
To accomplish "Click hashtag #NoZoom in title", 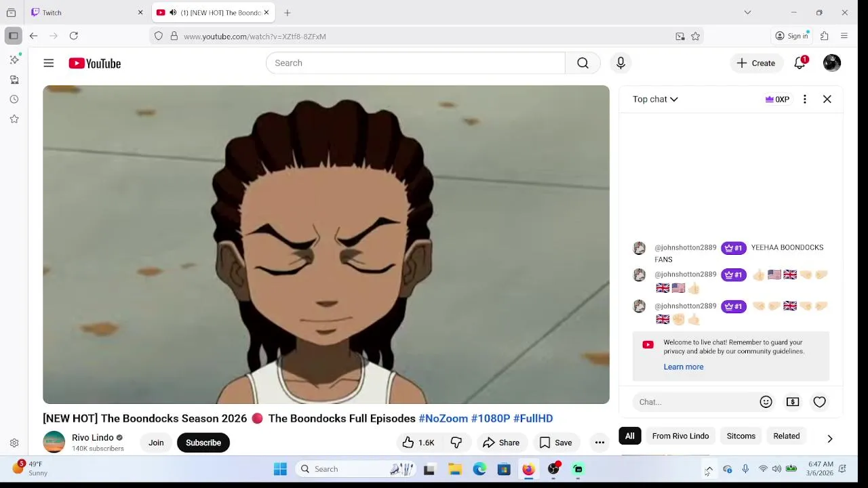I will click(443, 418).
